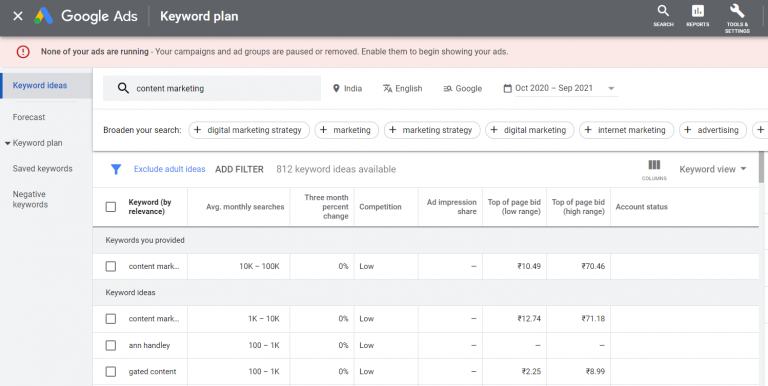Click the search network icon beside Google
This screenshot has width=768, height=386.
[448, 89]
